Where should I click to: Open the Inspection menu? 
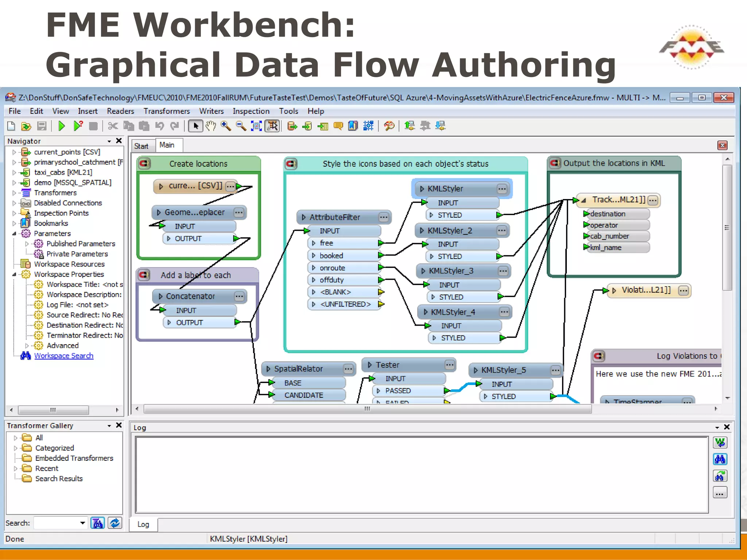(251, 111)
